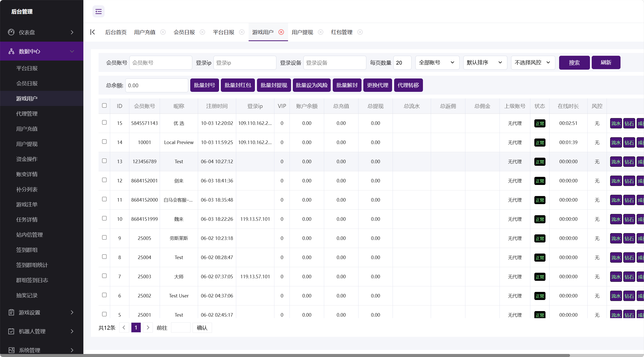The width and height of the screenshot is (644, 357).
Task: Select the checkbox for user 10001
Action: 104,142
